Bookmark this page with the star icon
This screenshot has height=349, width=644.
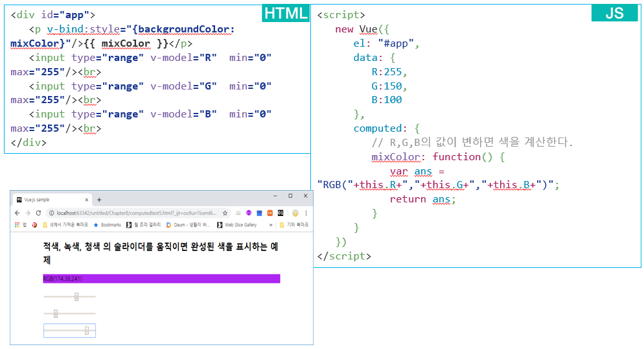(225, 213)
